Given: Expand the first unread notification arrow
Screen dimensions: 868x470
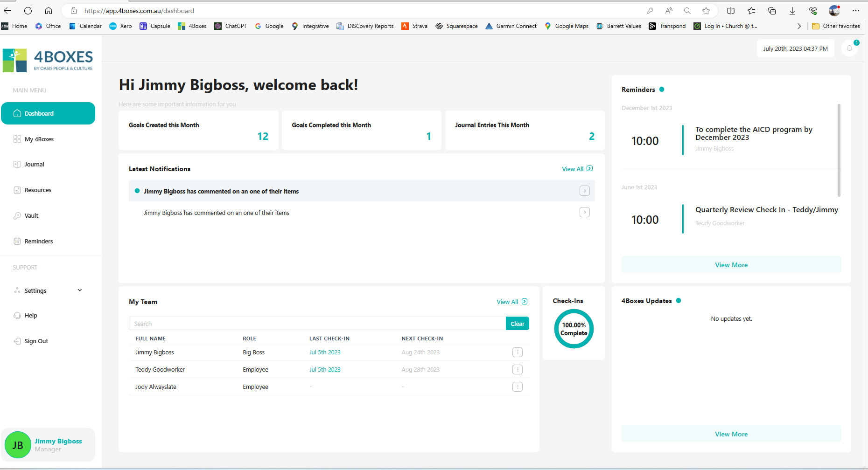Looking at the screenshot, I should (584, 191).
